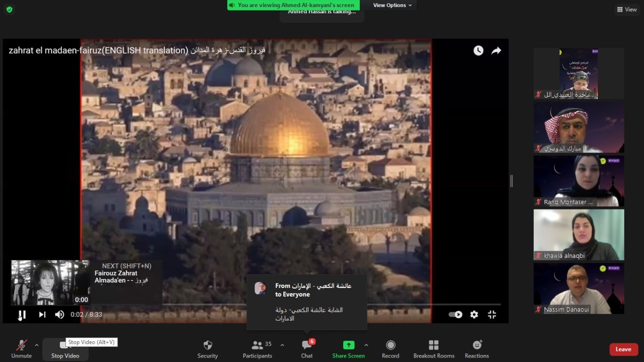
Task: Toggle the YouTube autoplay switch
Action: (x=455, y=315)
